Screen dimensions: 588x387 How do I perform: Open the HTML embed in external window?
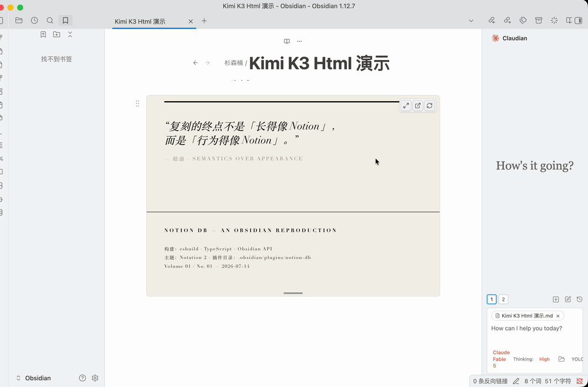coord(417,106)
